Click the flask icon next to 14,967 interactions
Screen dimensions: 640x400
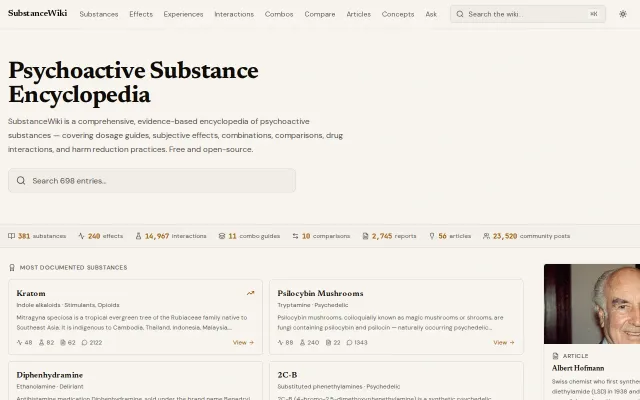[138, 236]
